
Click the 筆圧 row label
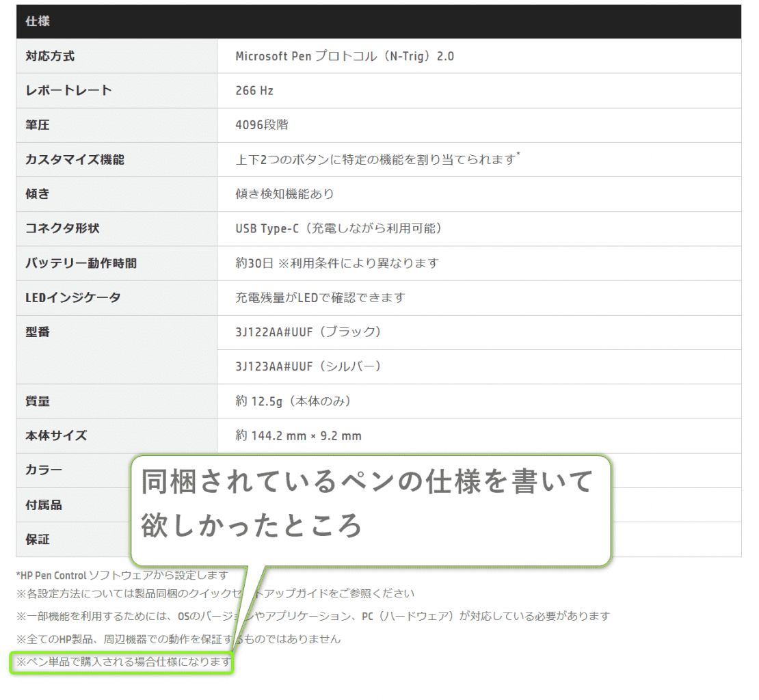click(x=38, y=125)
